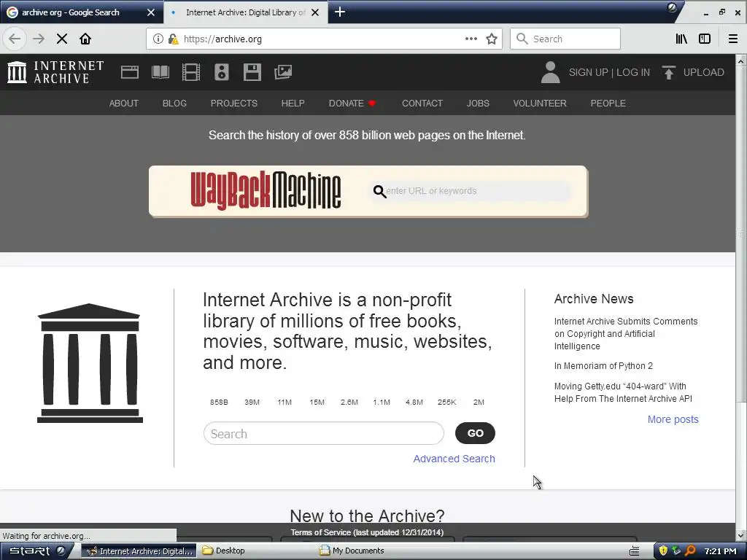Viewport: 747px width, 560px height.
Task: Click the Firefox toolbar Search box
Action: pyautogui.click(x=565, y=39)
